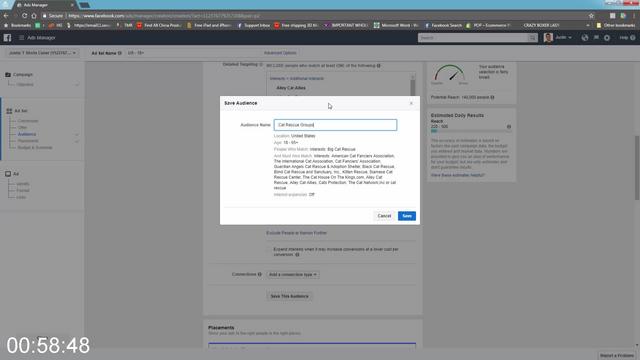
Task: Toggle the Expand interests checkbox
Action: click(x=269, y=249)
